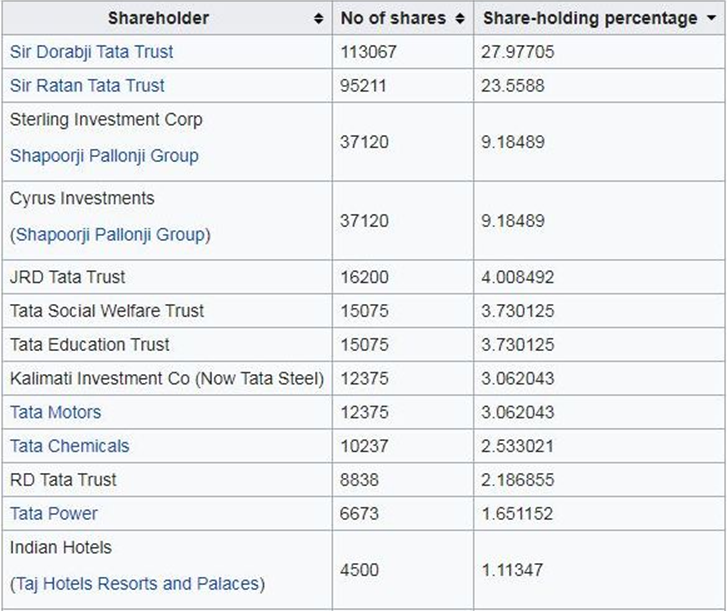Select the JRD Tata Trust cell
Image resolution: width=727 pixels, height=611 pixels.
(167, 277)
